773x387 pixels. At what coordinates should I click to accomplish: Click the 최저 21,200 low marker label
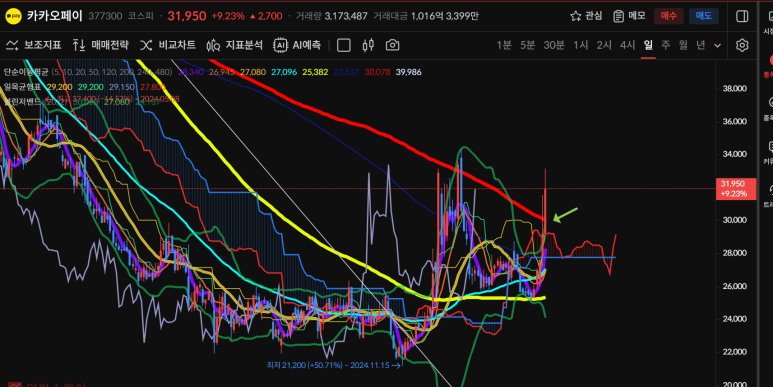[x=334, y=365]
